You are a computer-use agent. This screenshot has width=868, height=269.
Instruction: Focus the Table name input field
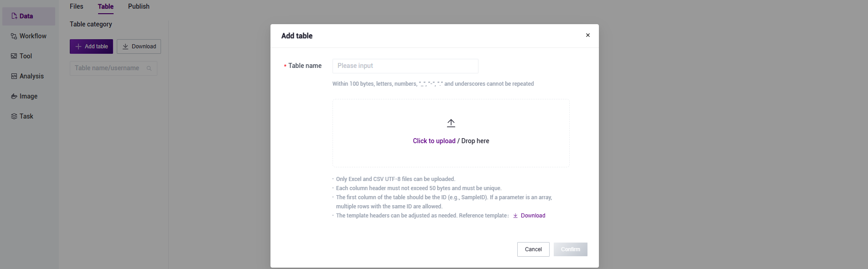(x=405, y=66)
